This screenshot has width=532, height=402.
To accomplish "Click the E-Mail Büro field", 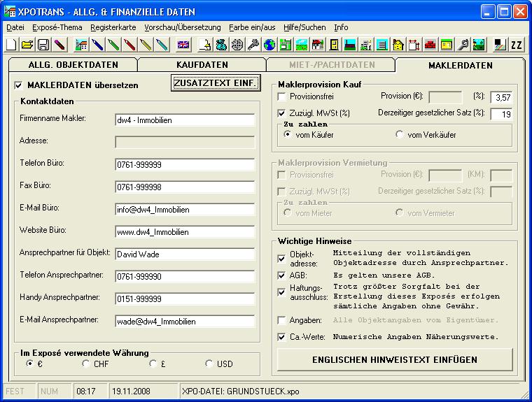I will click(185, 210).
